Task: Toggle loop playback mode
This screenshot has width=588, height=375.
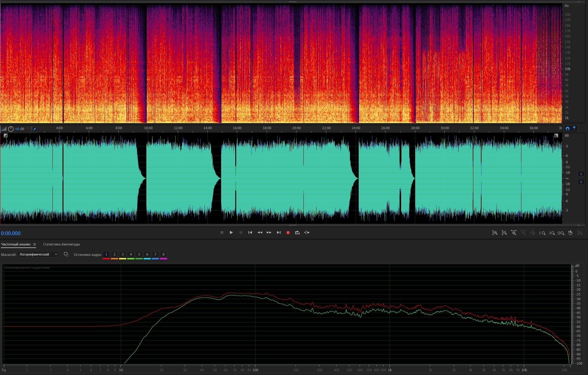Action: tap(297, 233)
